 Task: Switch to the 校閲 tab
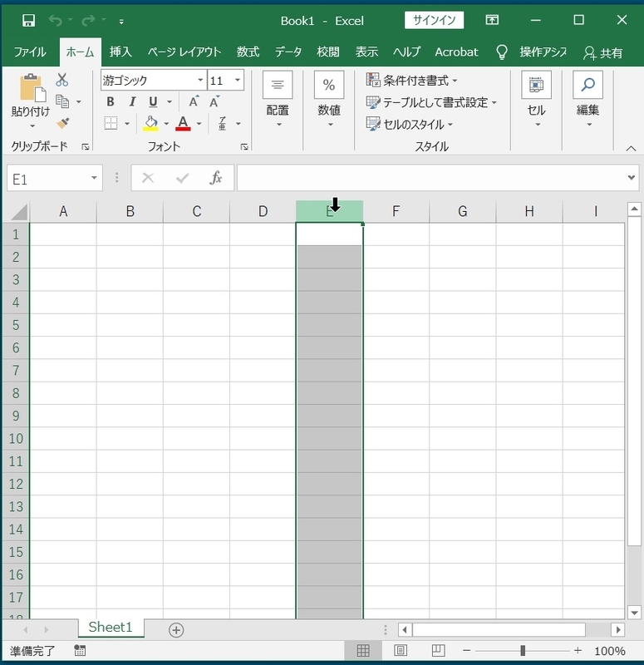[328, 52]
